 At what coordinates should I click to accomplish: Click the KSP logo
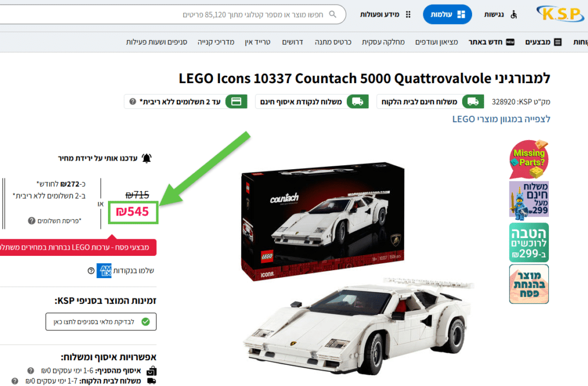click(x=560, y=14)
